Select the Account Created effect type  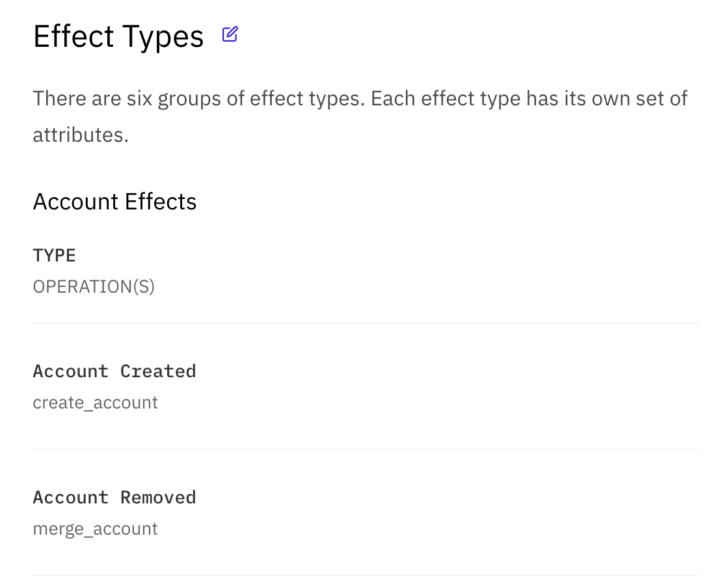point(114,371)
